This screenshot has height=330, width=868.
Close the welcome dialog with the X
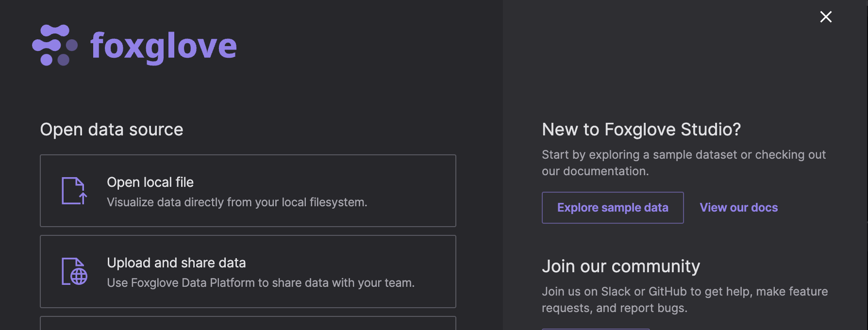[826, 17]
